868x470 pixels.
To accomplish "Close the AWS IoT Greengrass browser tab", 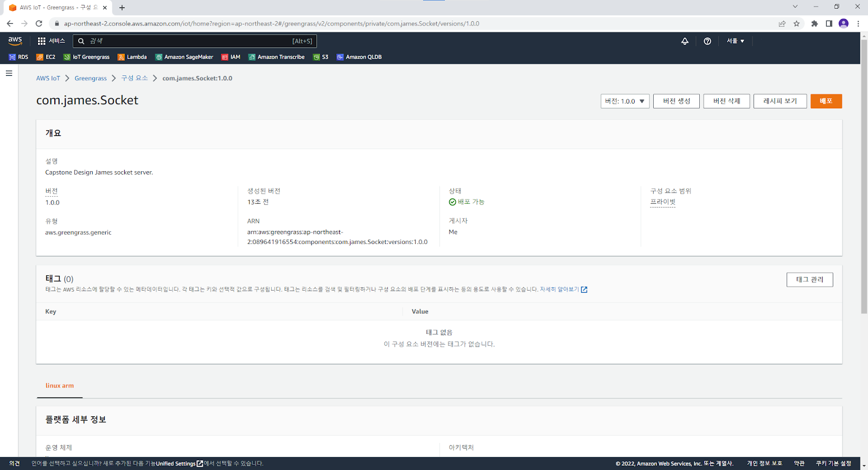I will (x=105, y=8).
